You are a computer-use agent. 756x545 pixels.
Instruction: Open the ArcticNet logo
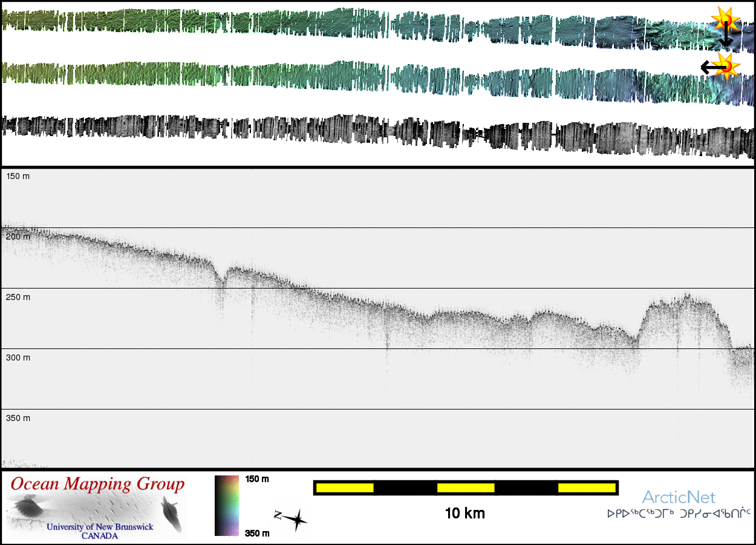tap(679, 498)
